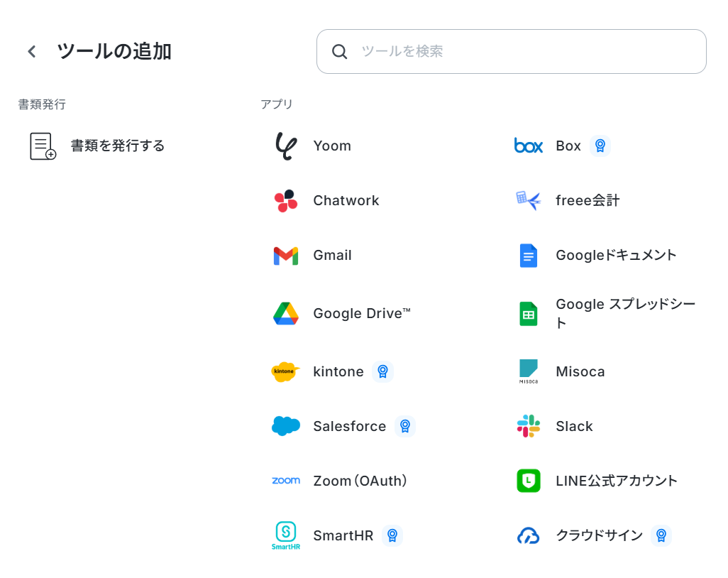Choose the Yoom label
728x578 pixels.
click(x=332, y=146)
